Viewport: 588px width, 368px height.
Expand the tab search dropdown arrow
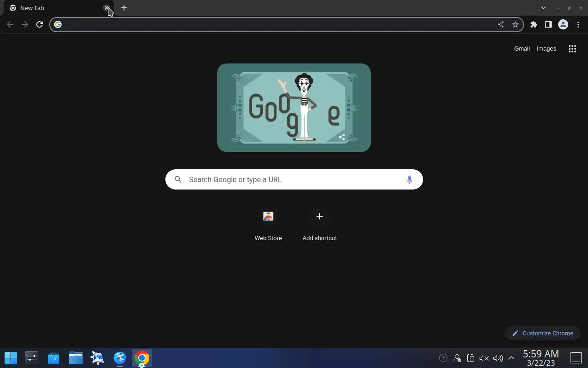point(543,8)
